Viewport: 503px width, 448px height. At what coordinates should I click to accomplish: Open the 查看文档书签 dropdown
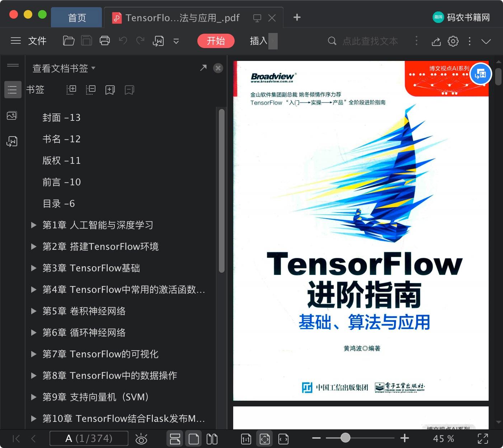coord(64,68)
